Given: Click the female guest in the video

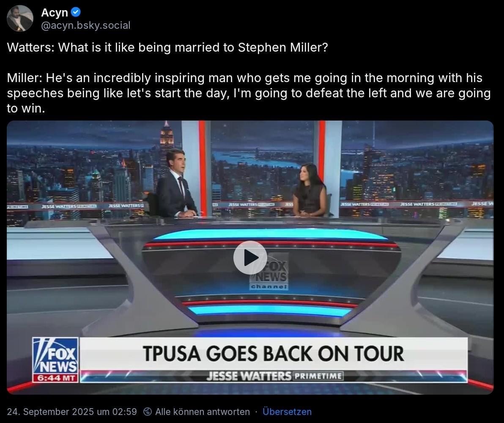Looking at the screenshot, I should (310, 190).
